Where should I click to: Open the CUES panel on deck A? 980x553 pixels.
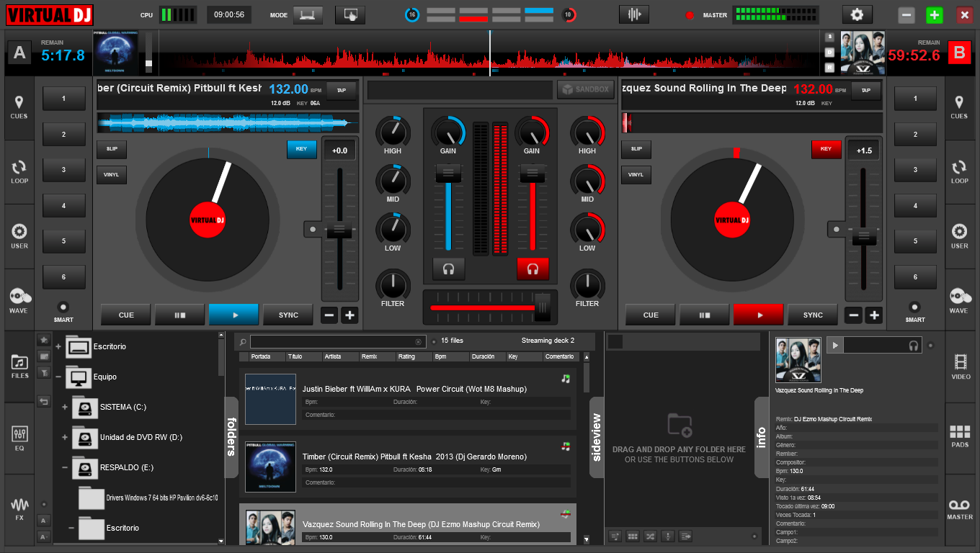[19, 107]
